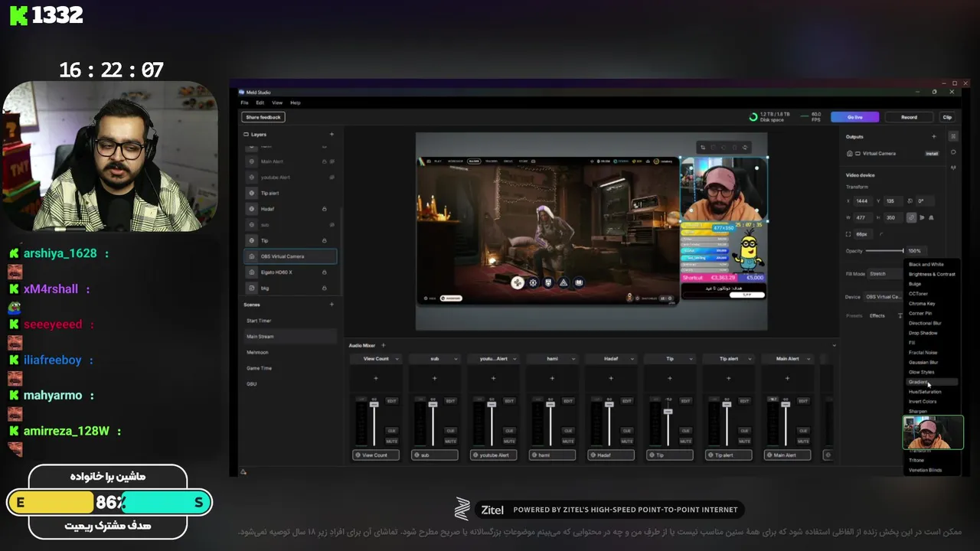The height and width of the screenshot is (551, 980).
Task: Mute the Hadaf audio channel
Action: tap(626, 442)
